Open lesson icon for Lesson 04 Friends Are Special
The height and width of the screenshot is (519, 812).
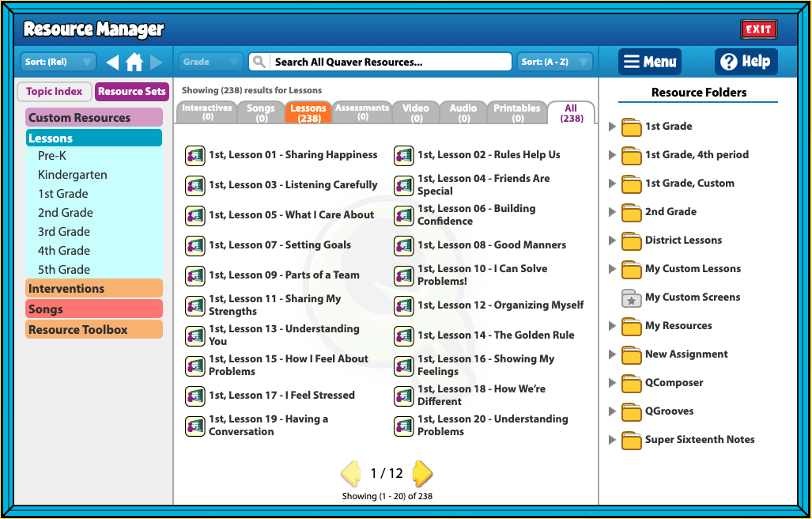tap(403, 185)
